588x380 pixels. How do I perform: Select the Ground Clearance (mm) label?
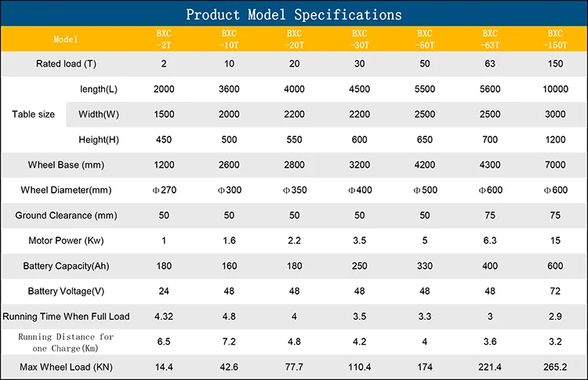click(66, 215)
